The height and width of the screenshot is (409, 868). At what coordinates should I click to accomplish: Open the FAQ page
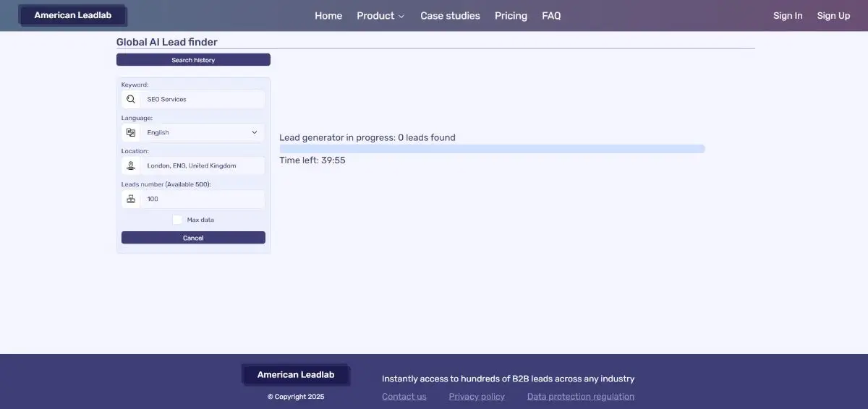click(551, 16)
